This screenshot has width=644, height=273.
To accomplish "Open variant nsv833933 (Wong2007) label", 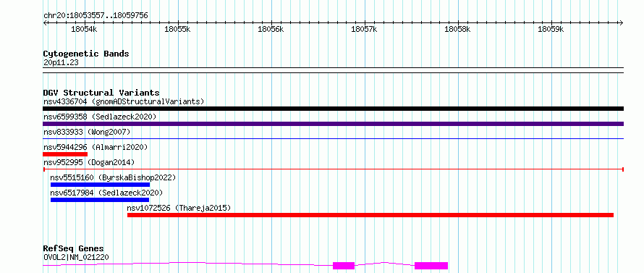I will click(87, 132).
